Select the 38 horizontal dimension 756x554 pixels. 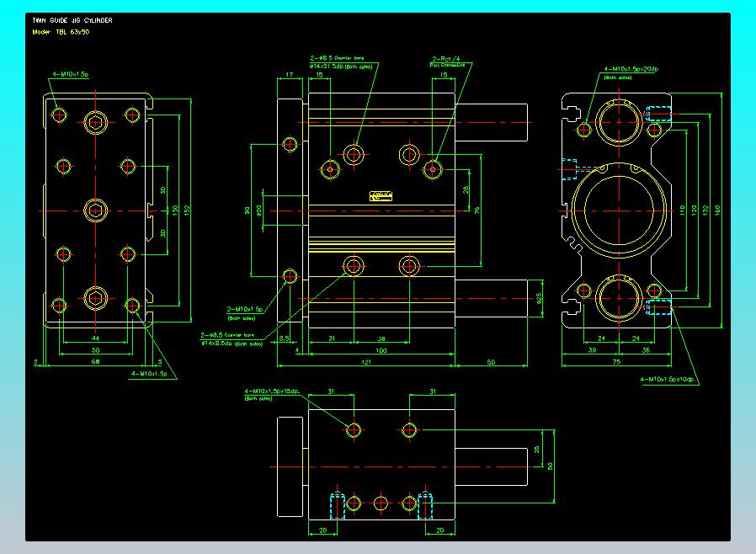pyautogui.click(x=381, y=338)
